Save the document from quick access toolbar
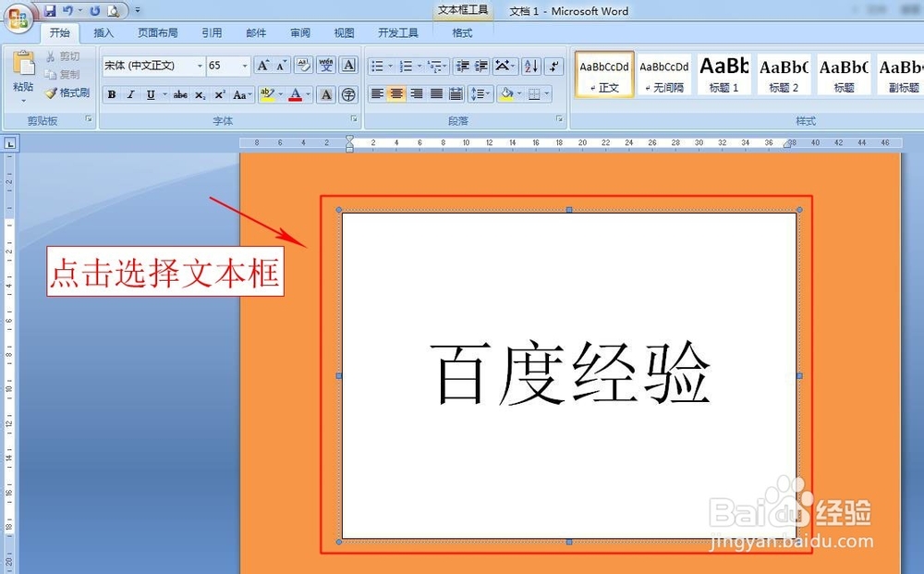 (50, 10)
